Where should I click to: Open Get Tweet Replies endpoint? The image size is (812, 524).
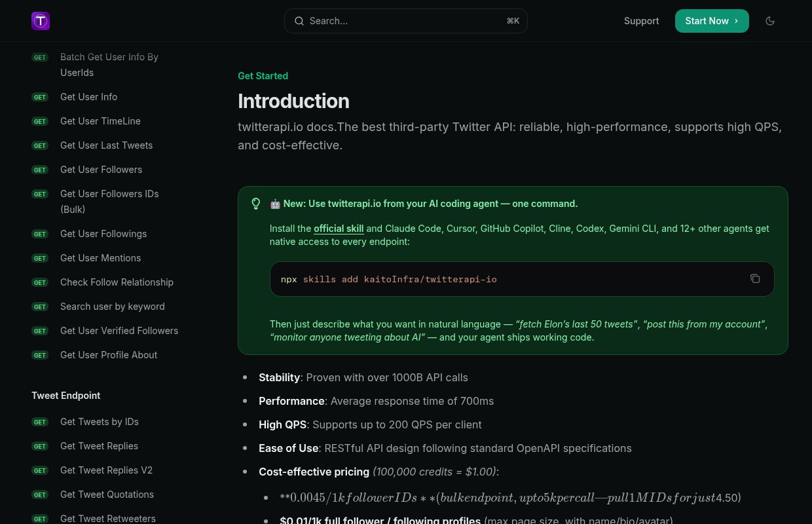pos(100,446)
